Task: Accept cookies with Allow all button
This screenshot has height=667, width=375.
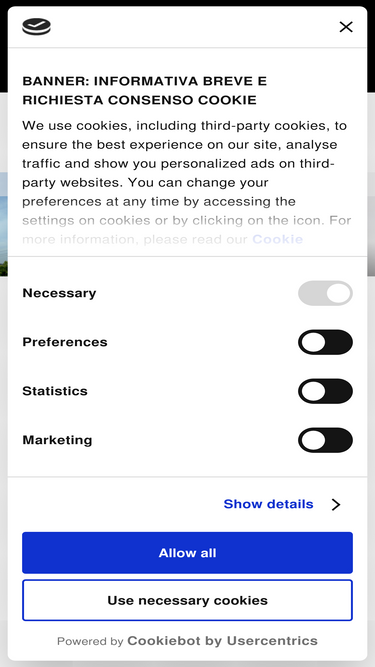Action: (x=188, y=553)
